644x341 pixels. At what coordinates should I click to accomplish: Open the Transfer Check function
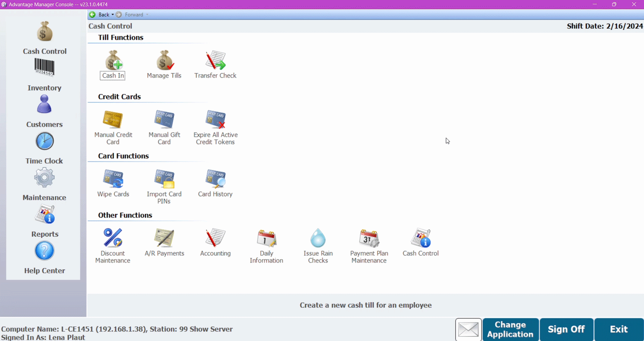(x=215, y=65)
